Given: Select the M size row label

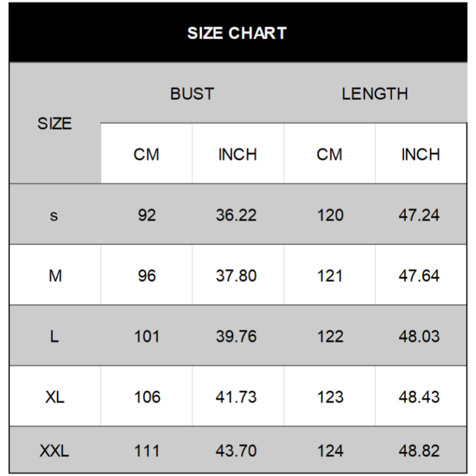Looking at the screenshot, I should [x=54, y=276].
